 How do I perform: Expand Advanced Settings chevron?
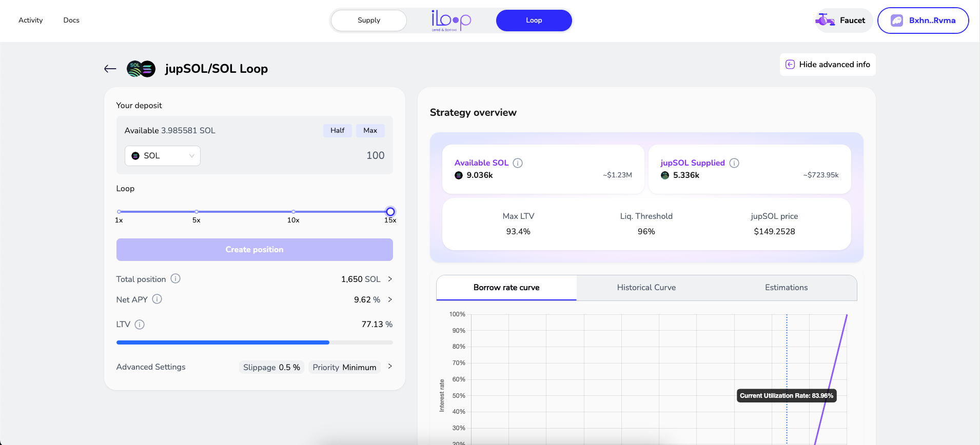point(390,366)
